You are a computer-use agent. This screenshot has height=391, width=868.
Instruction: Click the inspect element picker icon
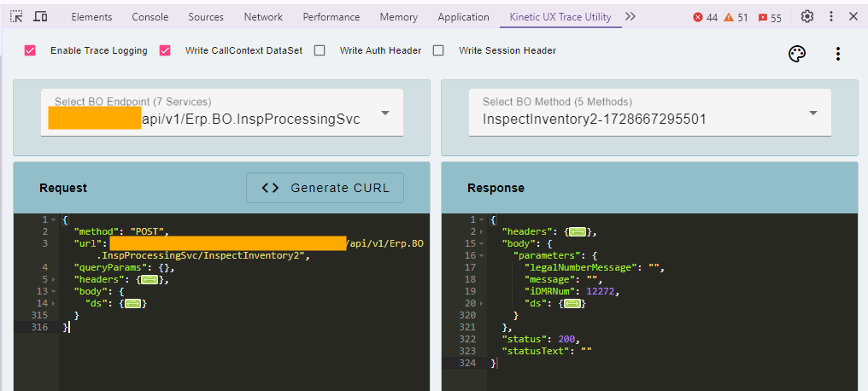[16, 17]
